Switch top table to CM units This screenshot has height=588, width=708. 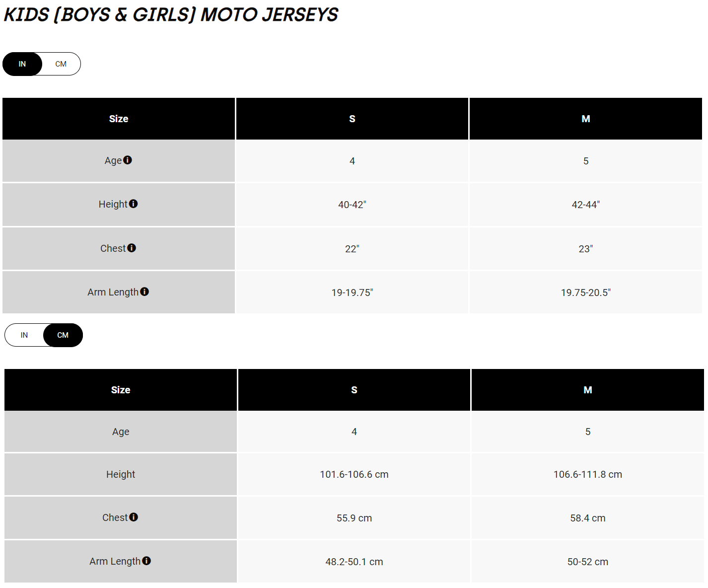pos(61,64)
